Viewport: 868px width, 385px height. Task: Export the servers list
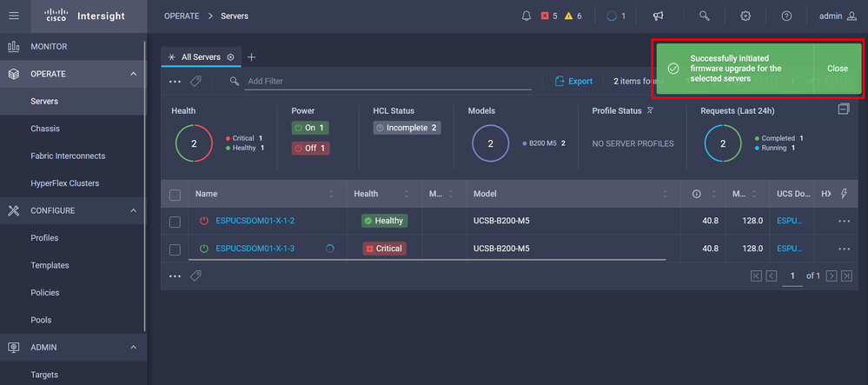(x=573, y=82)
